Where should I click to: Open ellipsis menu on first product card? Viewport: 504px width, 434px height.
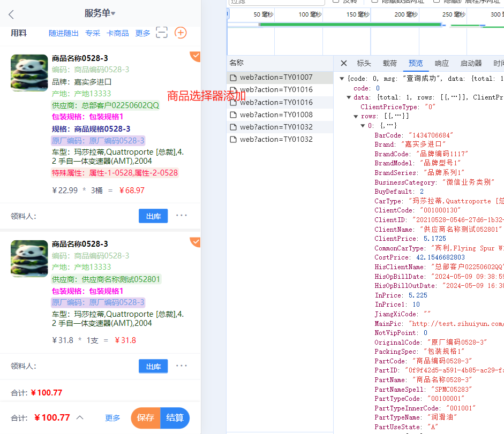pyautogui.click(x=182, y=216)
